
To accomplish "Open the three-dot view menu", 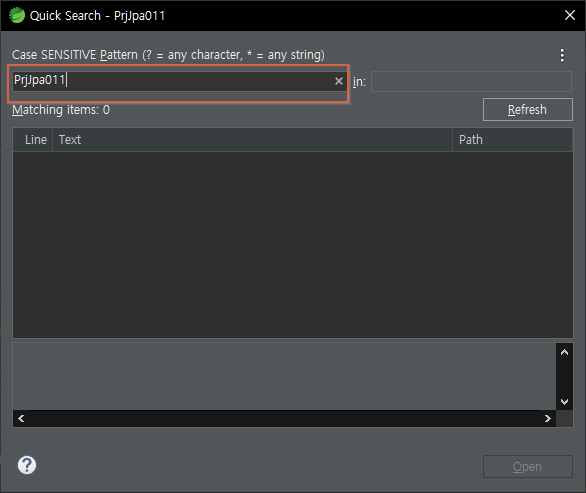I will tap(562, 55).
